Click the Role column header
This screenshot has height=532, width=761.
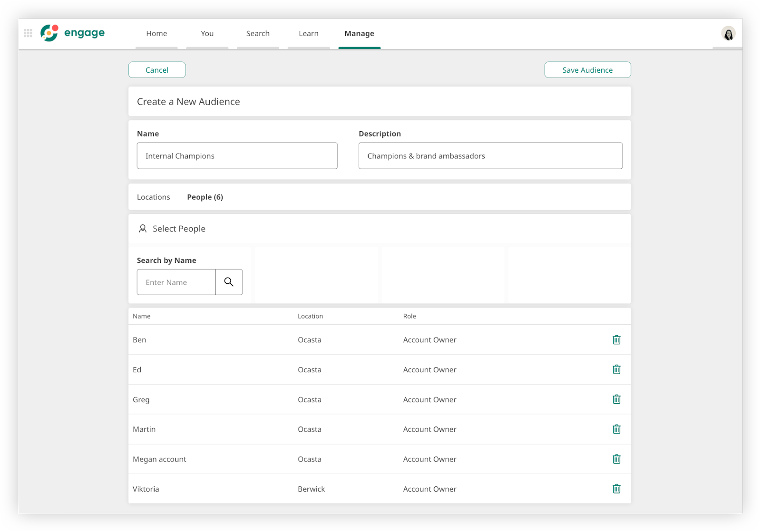[x=410, y=316]
